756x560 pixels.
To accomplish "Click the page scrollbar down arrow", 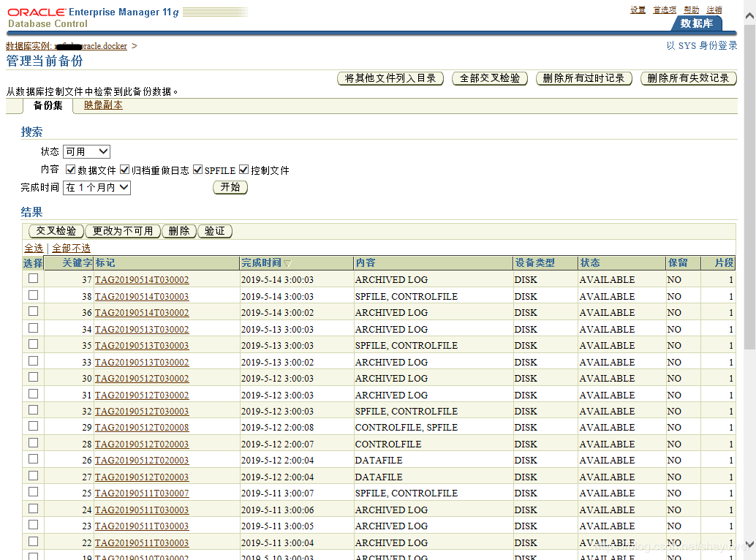I will [x=749, y=544].
